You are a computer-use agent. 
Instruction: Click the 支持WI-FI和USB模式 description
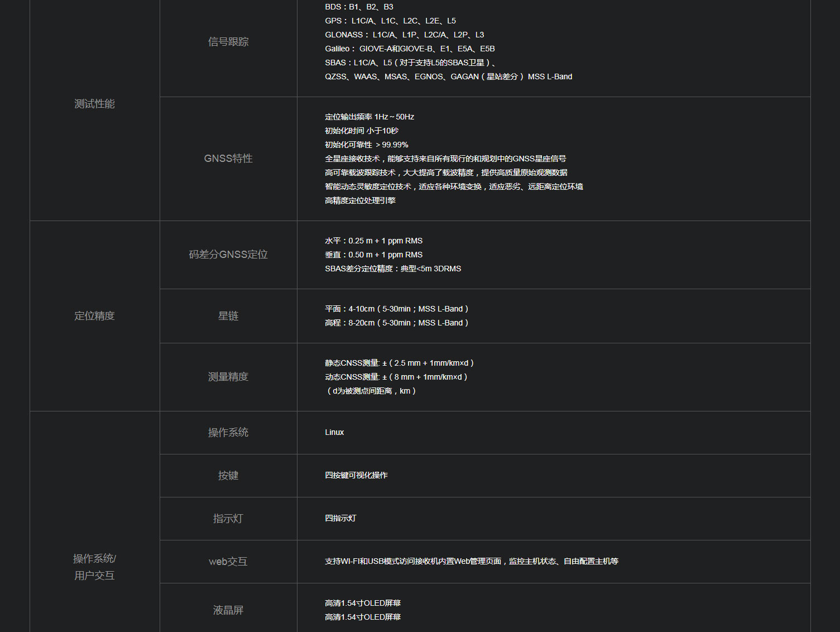click(x=472, y=561)
